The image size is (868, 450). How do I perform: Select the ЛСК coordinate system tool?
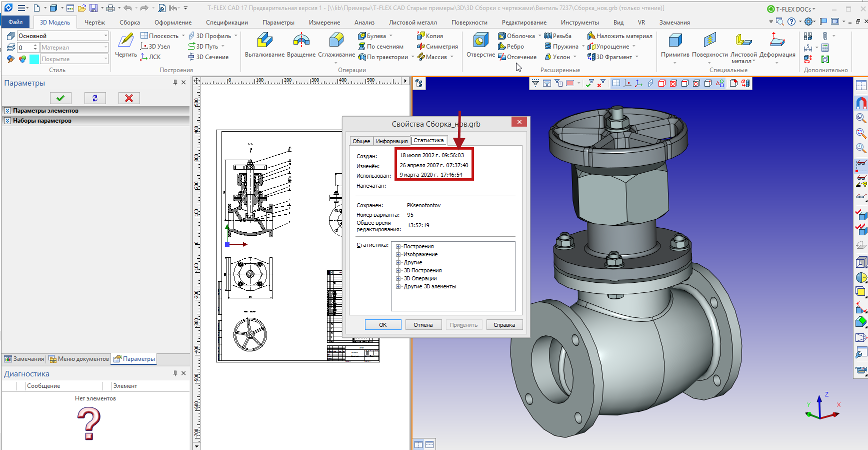point(150,57)
